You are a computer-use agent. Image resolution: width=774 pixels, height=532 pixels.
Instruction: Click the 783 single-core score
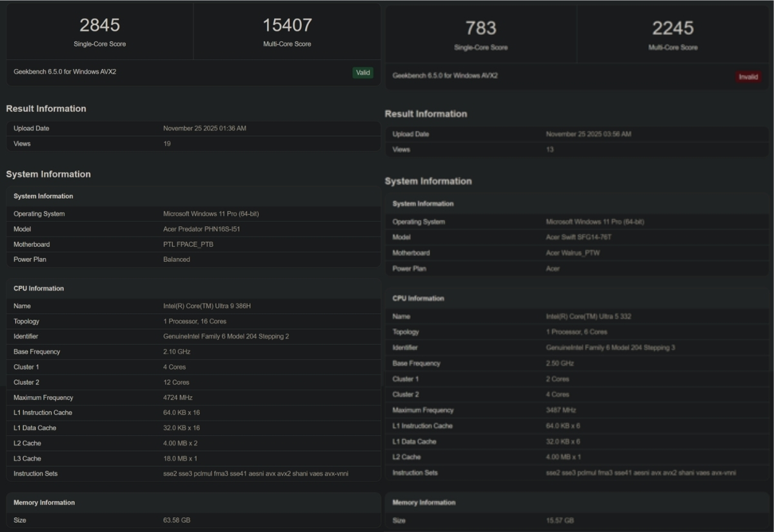[x=481, y=28]
